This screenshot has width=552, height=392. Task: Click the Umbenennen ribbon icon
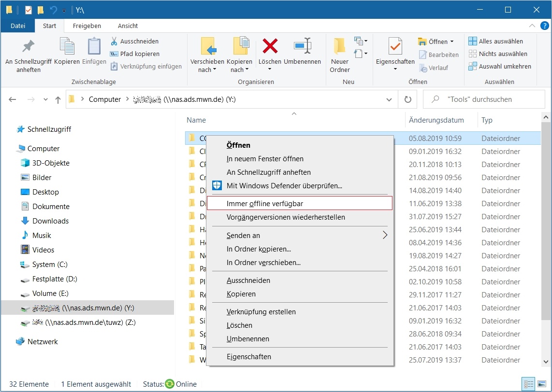point(302,46)
